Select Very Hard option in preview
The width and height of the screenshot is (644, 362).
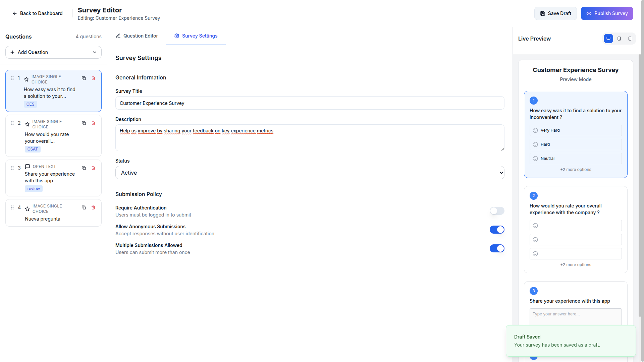(x=575, y=130)
